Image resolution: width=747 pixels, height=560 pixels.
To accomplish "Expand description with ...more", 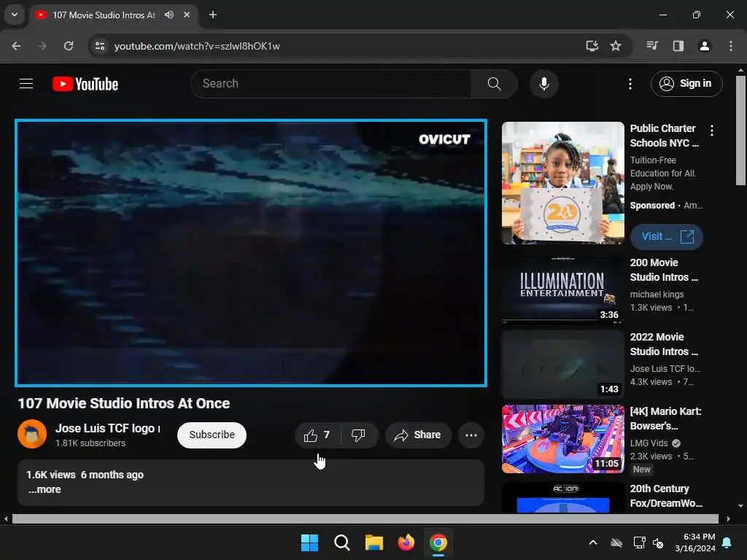I will pyautogui.click(x=44, y=489).
